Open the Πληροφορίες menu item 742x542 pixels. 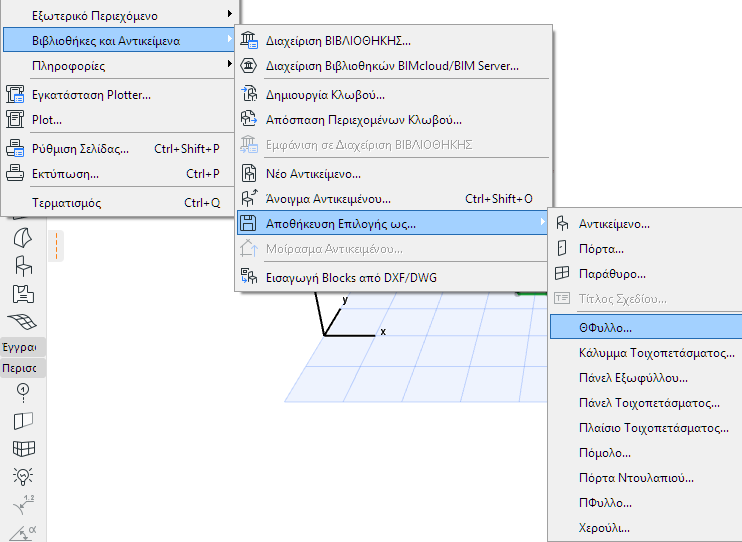(119, 65)
